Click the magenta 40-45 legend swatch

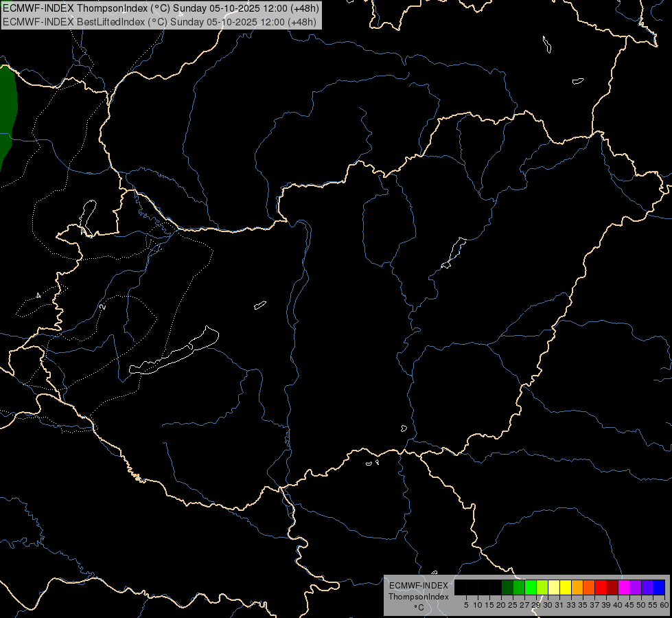(x=624, y=587)
